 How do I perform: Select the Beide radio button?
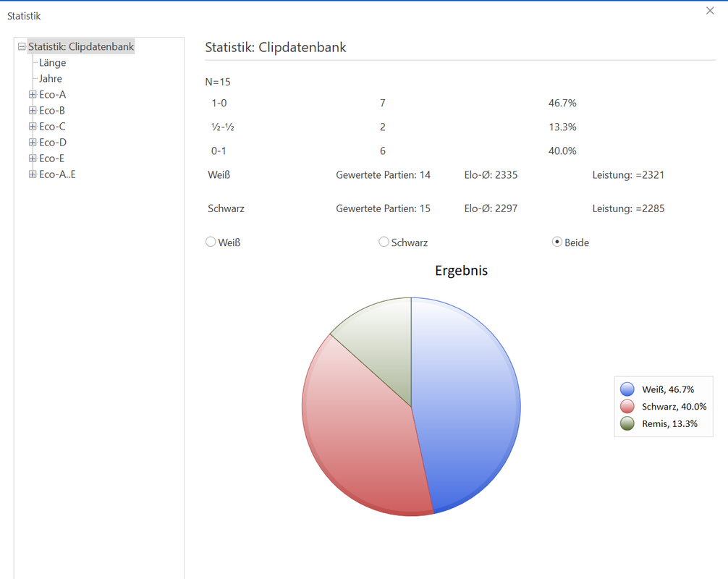[x=557, y=242]
